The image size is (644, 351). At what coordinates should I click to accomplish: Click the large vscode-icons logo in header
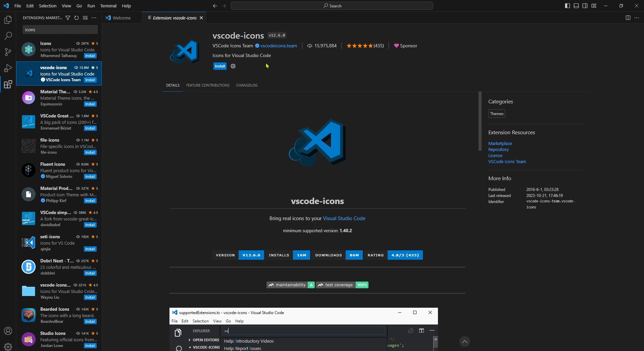(x=185, y=52)
